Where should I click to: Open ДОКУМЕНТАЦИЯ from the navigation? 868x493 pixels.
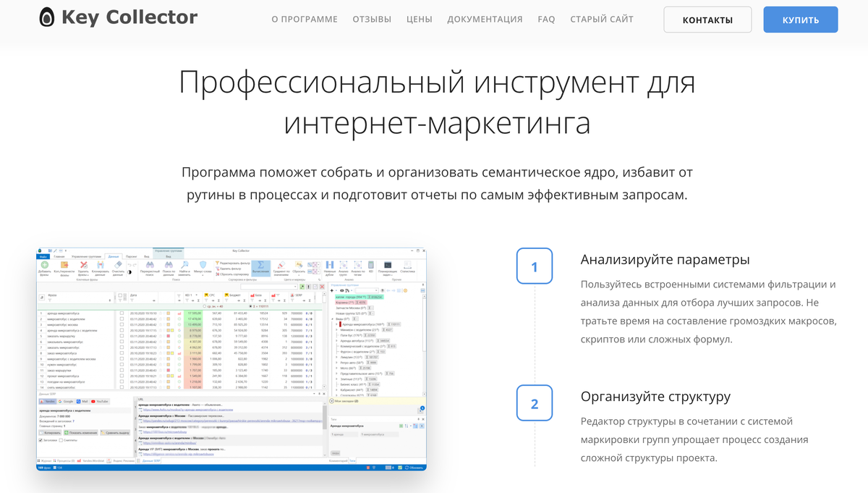485,20
